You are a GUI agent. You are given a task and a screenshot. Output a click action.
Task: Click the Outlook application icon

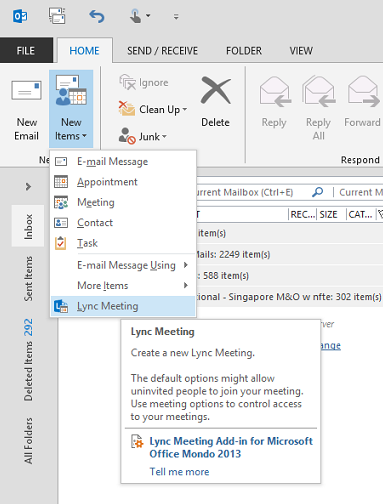(x=20, y=16)
